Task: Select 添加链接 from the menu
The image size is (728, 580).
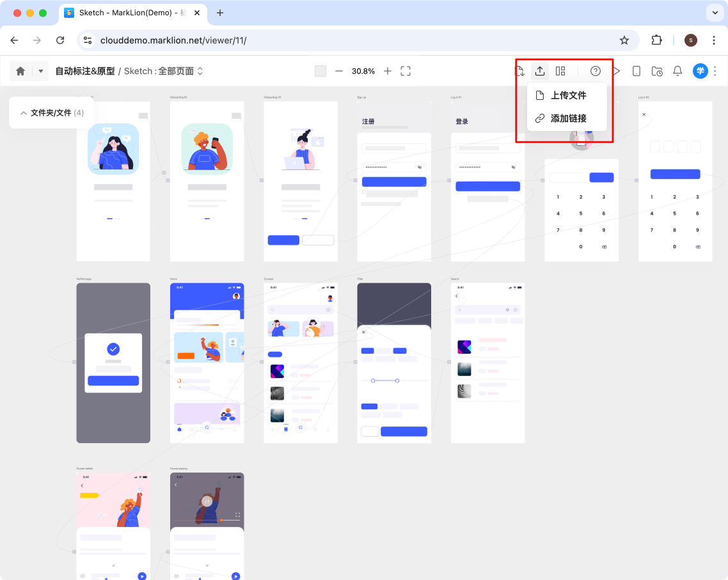Action: (x=568, y=118)
